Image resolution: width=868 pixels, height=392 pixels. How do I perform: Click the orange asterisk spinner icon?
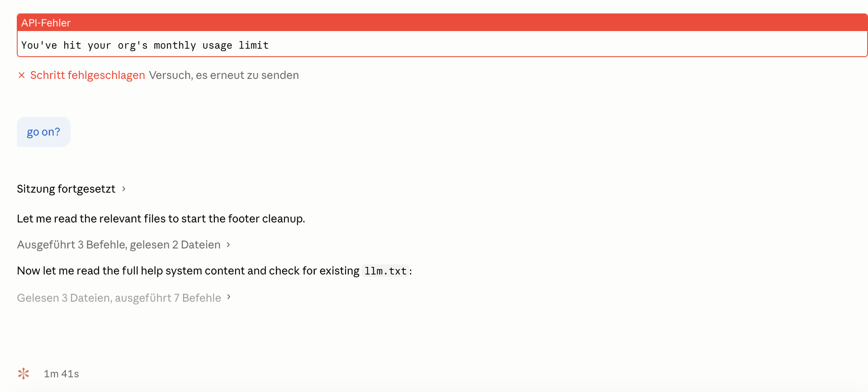24,374
